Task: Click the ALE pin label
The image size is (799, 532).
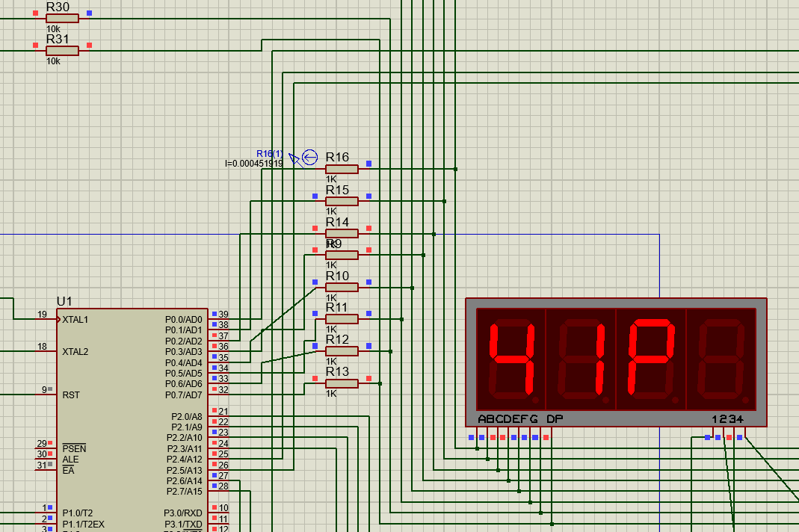Action: (x=70, y=459)
